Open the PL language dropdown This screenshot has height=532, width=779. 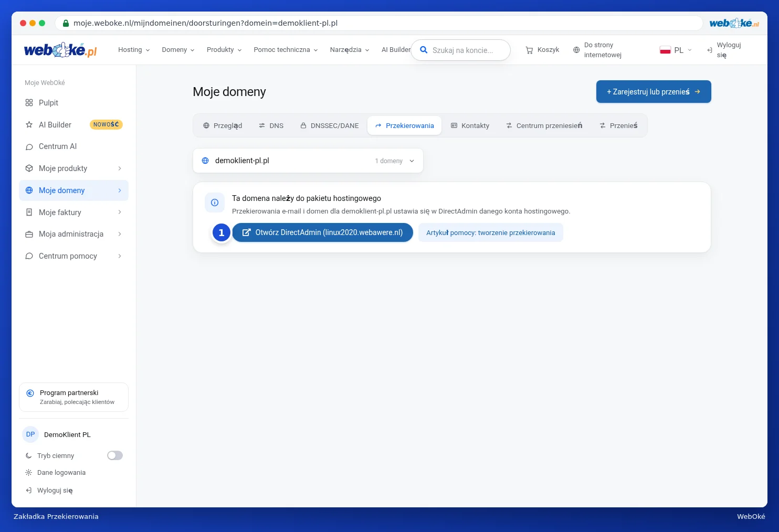point(676,50)
